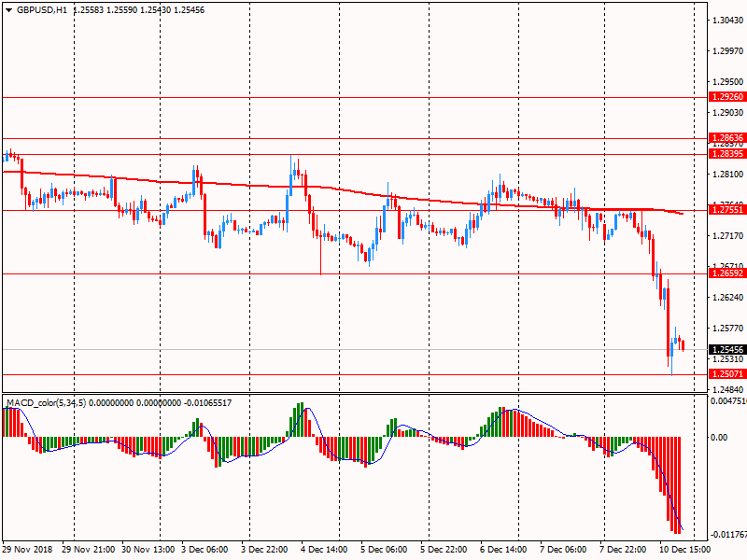Click the red 1.28636 price level label

click(727, 137)
